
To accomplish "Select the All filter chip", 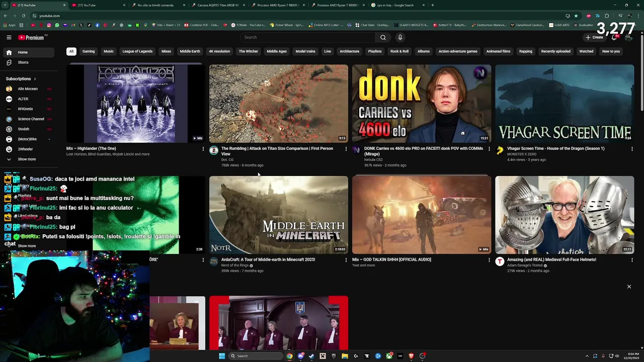I will [x=71, y=51].
